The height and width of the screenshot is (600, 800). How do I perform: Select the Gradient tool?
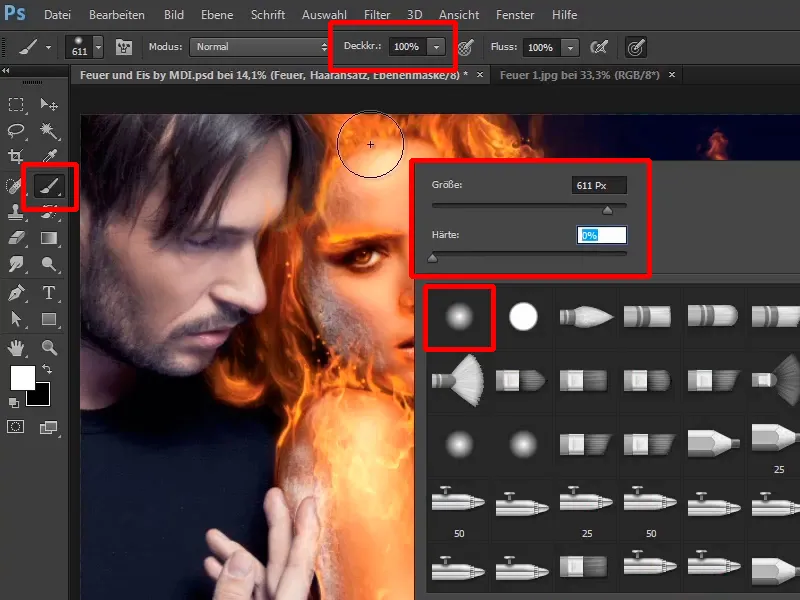pos(49,238)
